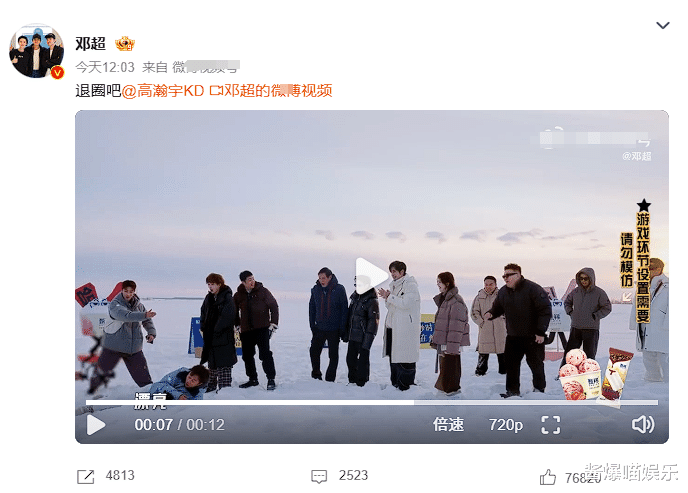This screenshot has width=688, height=493.
Task: Click the orange verified V badge
Action: pos(57,72)
